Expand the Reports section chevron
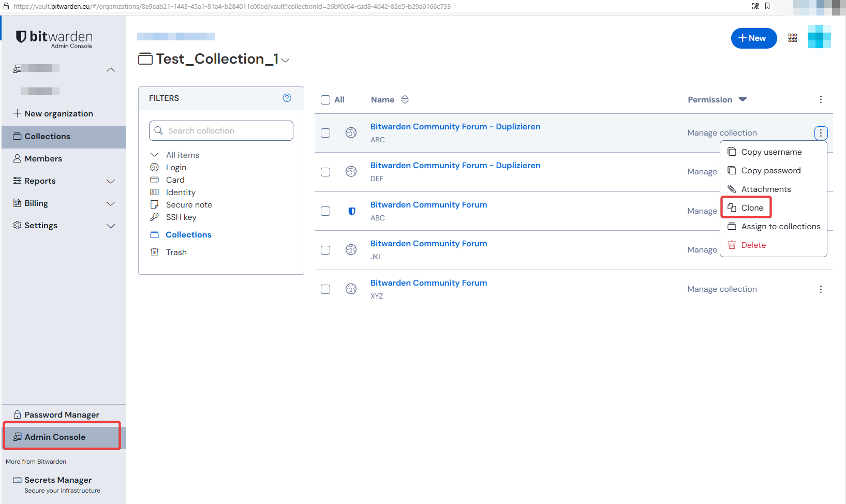 [111, 181]
